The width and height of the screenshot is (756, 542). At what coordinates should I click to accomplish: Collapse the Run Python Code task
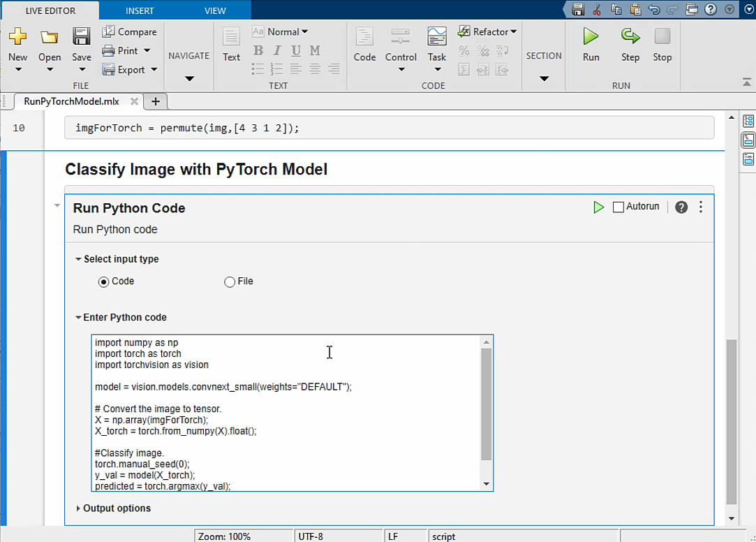57,206
